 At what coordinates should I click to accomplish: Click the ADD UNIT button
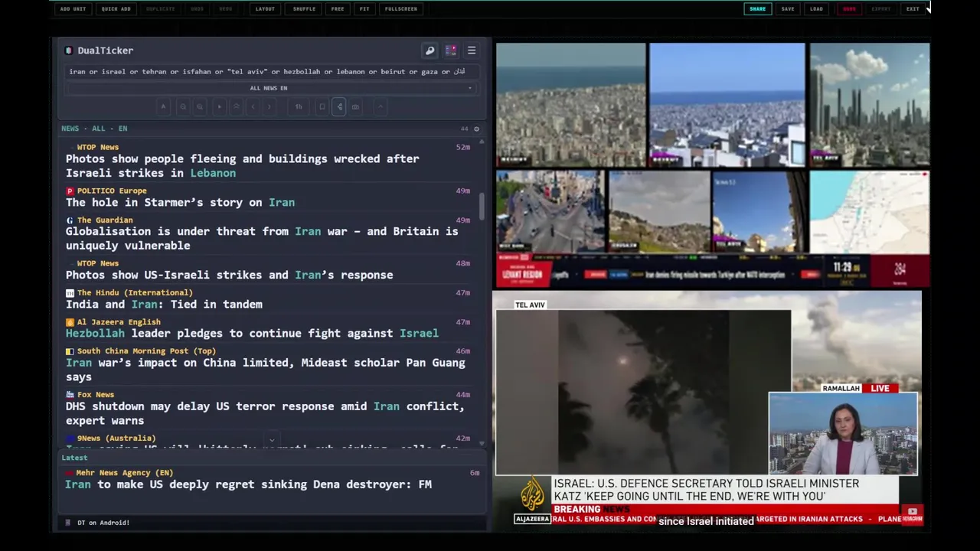[x=73, y=9]
